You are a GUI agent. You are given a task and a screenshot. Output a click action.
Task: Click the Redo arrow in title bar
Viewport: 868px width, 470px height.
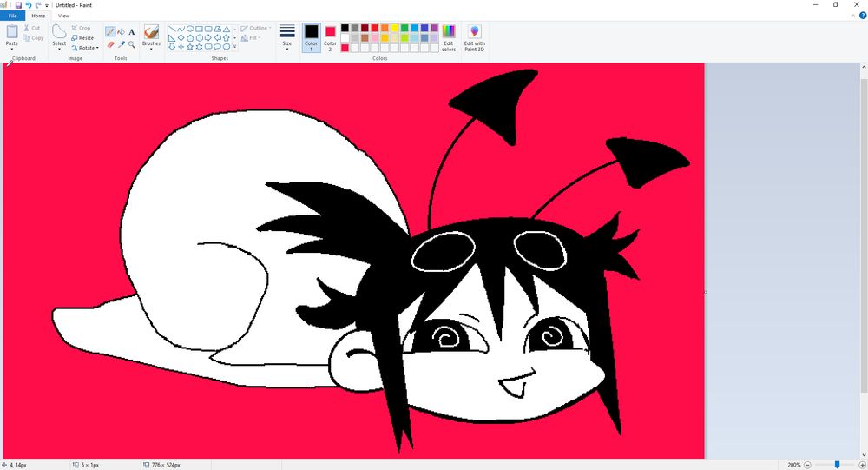coord(38,5)
